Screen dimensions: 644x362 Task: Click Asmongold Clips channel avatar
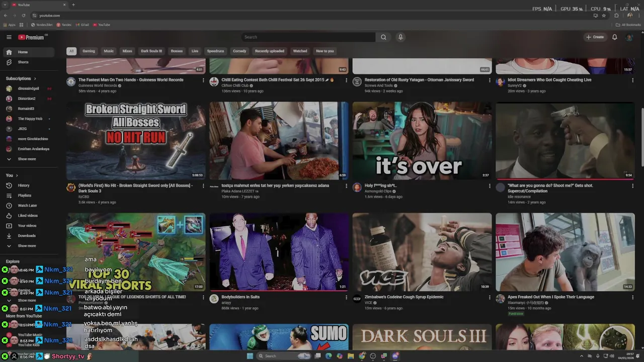(x=357, y=188)
